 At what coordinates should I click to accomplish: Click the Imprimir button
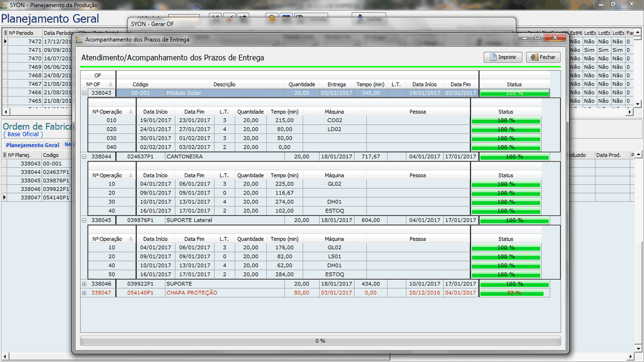[x=502, y=57]
